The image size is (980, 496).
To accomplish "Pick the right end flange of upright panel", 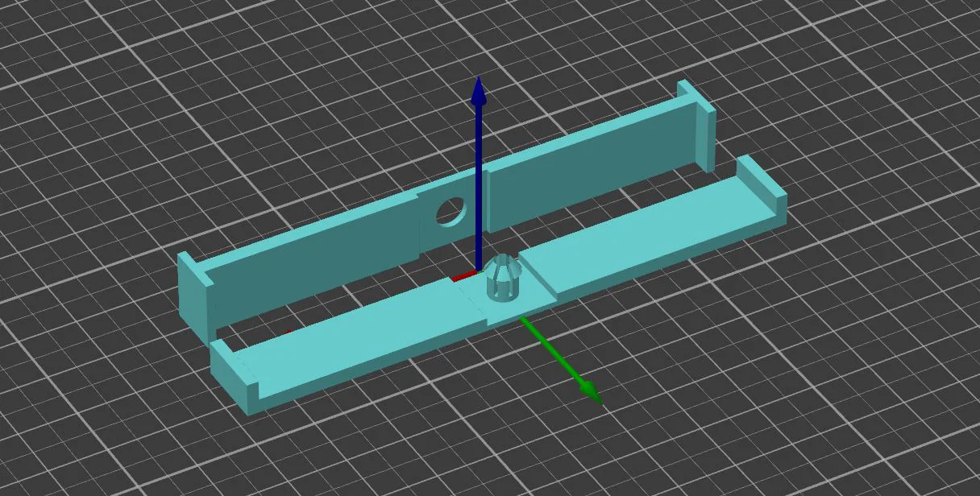I will click(x=697, y=125).
